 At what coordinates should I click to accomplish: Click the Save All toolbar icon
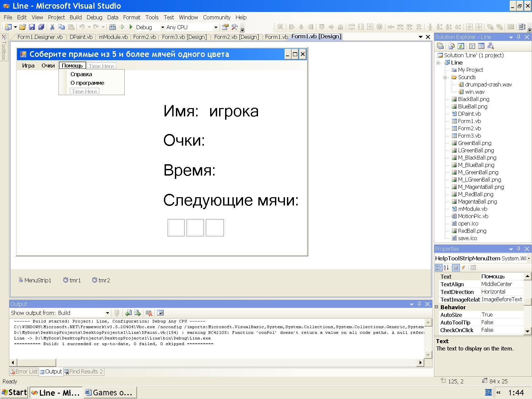[41, 27]
